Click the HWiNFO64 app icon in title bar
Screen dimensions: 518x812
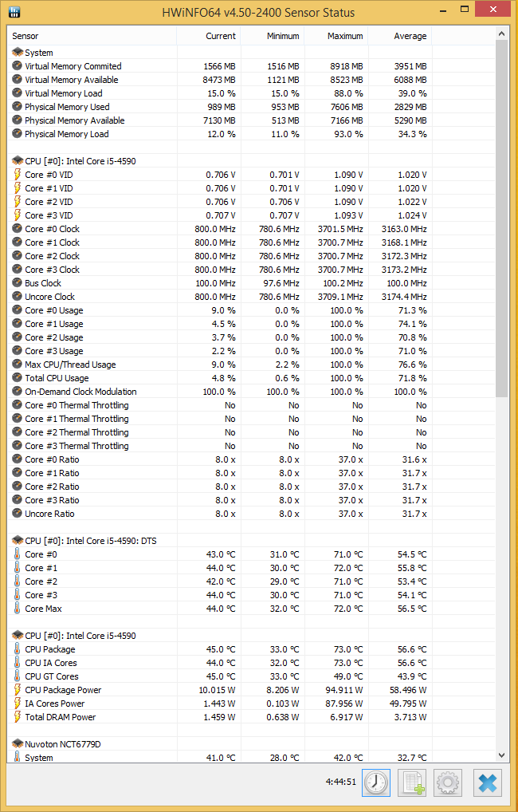14,12
